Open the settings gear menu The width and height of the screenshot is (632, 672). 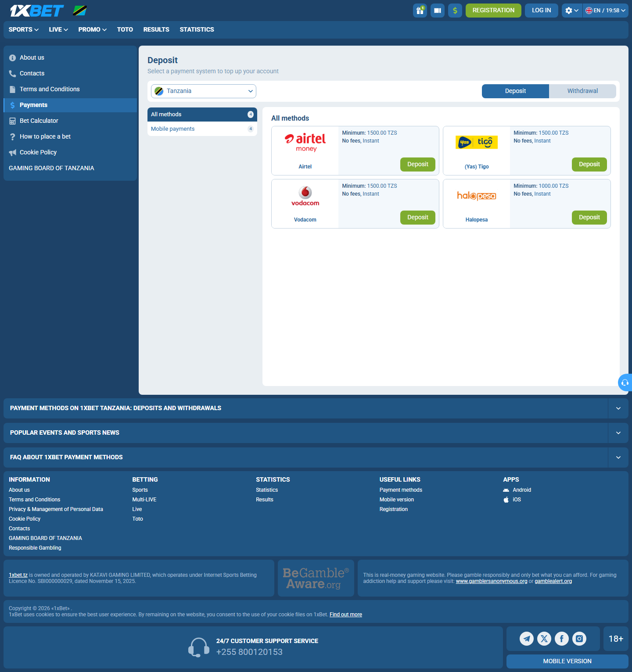(572, 11)
